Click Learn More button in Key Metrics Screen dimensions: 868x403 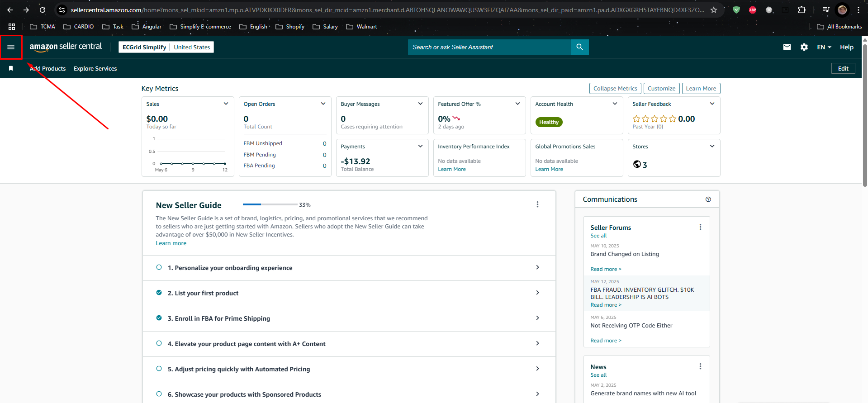701,89
